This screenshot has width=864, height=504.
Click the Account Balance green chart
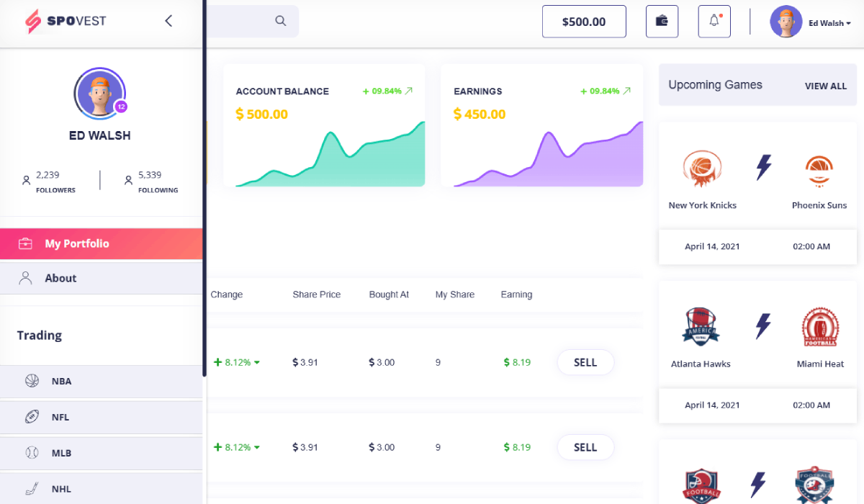(330, 154)
